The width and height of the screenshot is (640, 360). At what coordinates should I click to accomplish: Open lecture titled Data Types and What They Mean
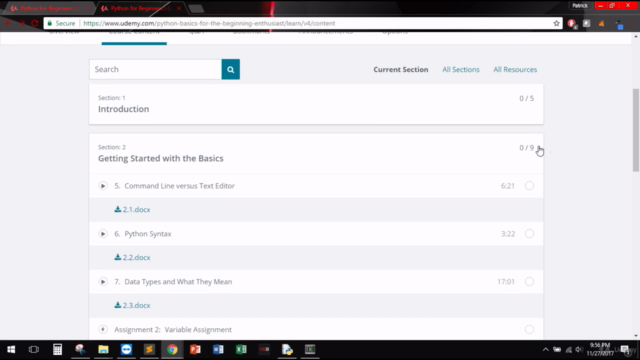click(x=178, y=282)
